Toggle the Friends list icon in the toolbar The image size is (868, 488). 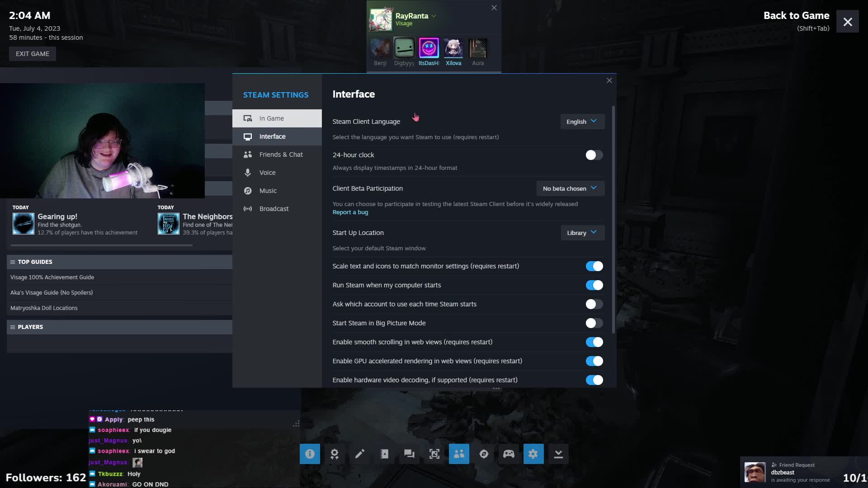[x=459, y=454]
